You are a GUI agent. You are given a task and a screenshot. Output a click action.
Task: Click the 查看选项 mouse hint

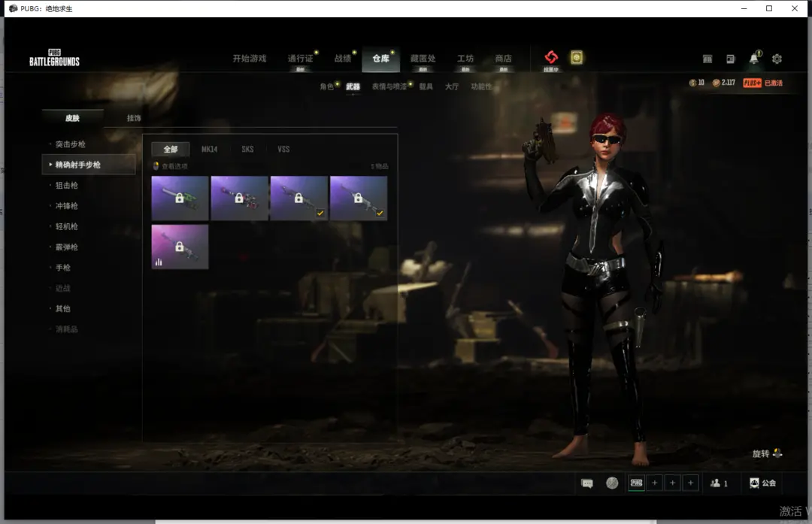[171, 166]
